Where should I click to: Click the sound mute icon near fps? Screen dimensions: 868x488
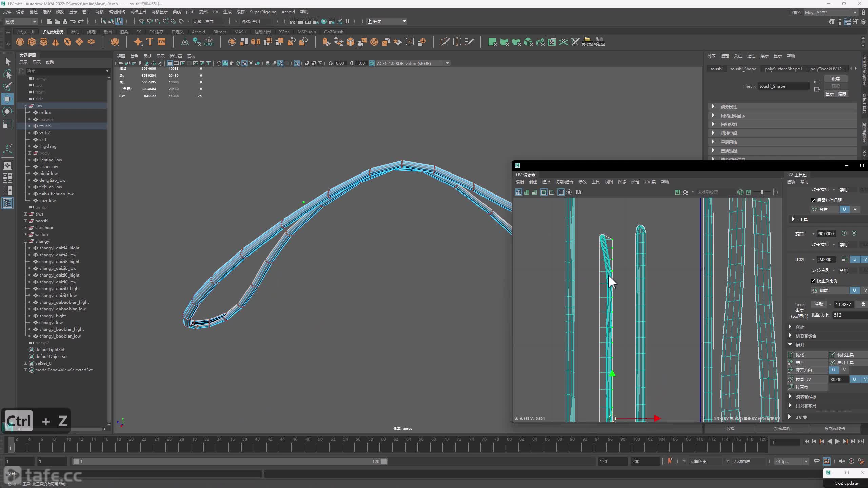842,461
